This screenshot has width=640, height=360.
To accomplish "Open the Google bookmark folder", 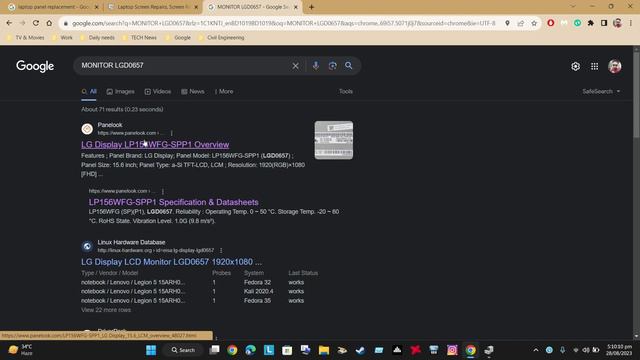I will pyautogui.click(x=178, y=38).
